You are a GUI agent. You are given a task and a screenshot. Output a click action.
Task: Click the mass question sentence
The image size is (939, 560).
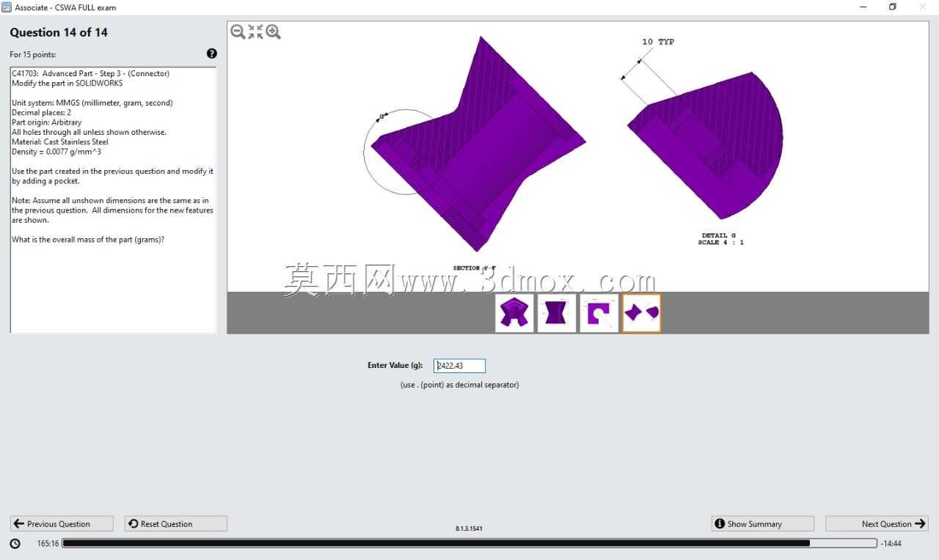pos(88,240)
